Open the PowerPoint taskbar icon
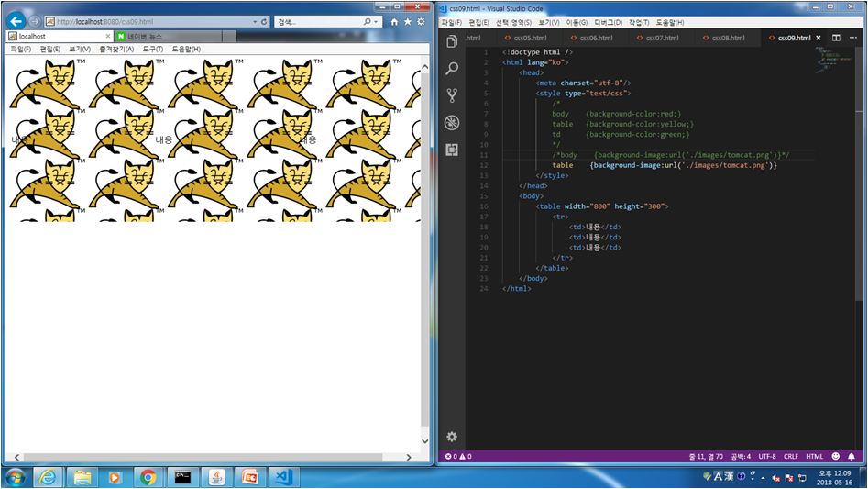 pos(249,477)
